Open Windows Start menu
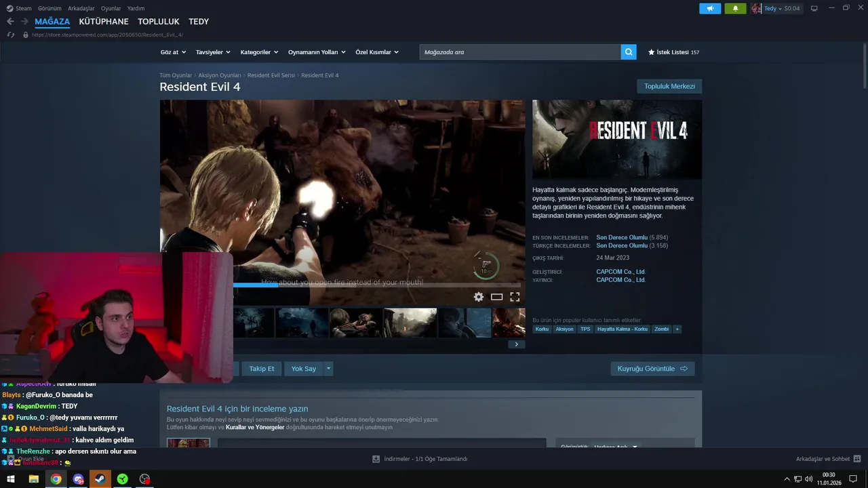Image resolution: width=868 pixels, height=488 pixels. 11,479
